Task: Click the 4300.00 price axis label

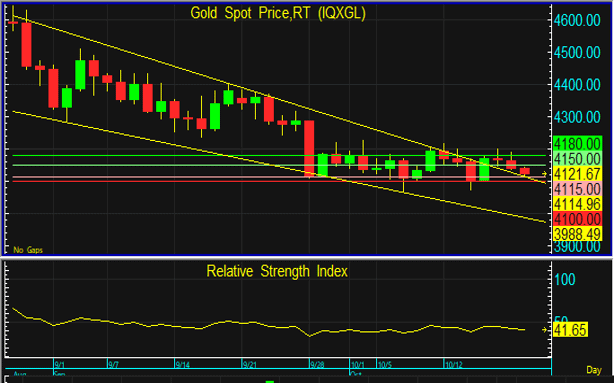Action: [577, 117]
